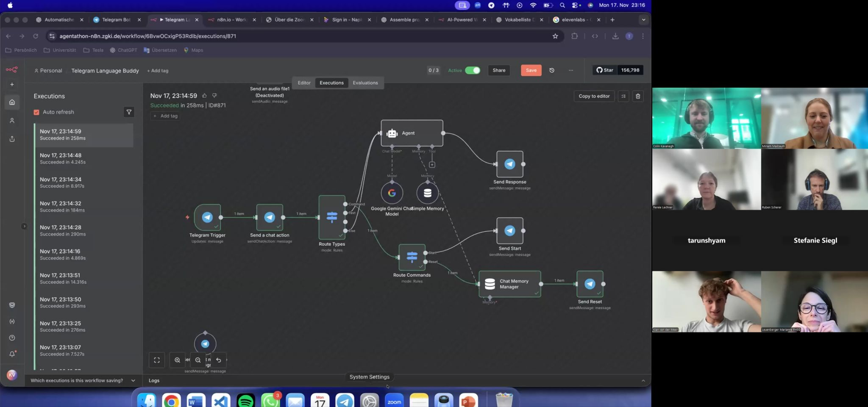
Task: Switch to the Editor tab
Action: click(304, 83)
